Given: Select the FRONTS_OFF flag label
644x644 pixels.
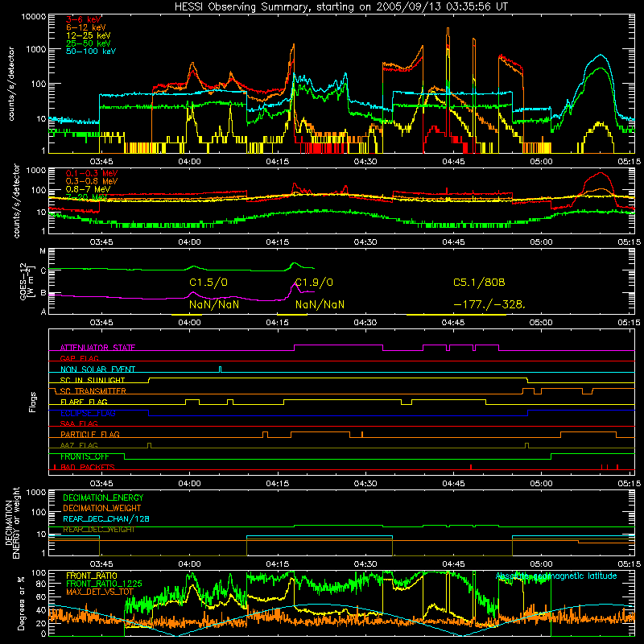Looking at the screenshot, I should tap(85, 456).
